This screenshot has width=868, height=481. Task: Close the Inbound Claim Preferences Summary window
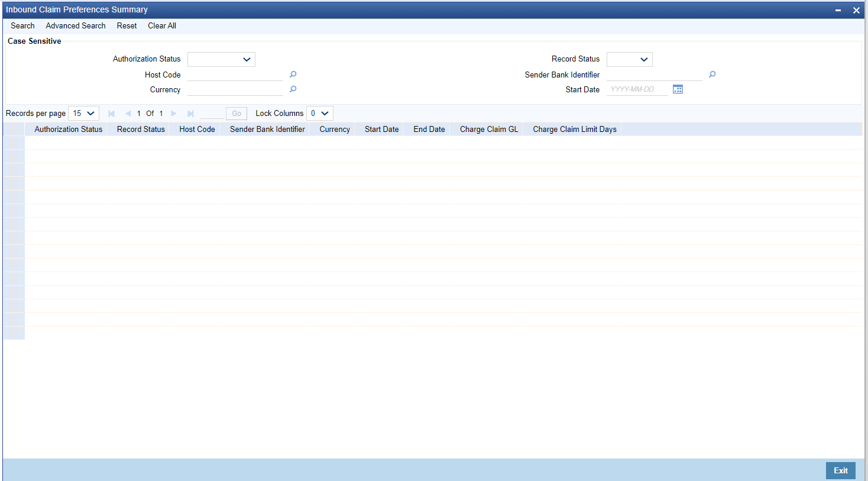pos(856,10)
